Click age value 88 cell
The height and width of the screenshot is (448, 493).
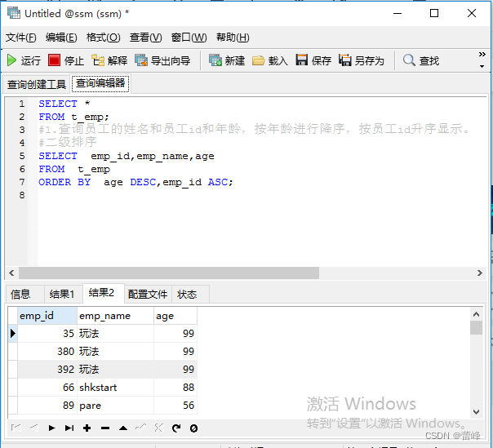[x=175, y=388]
